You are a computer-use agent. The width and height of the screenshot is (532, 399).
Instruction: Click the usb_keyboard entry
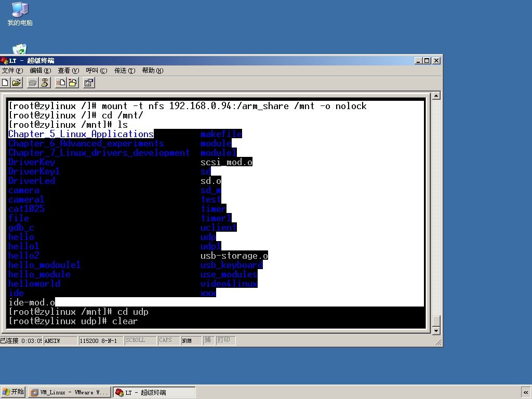tap(231, 265)
